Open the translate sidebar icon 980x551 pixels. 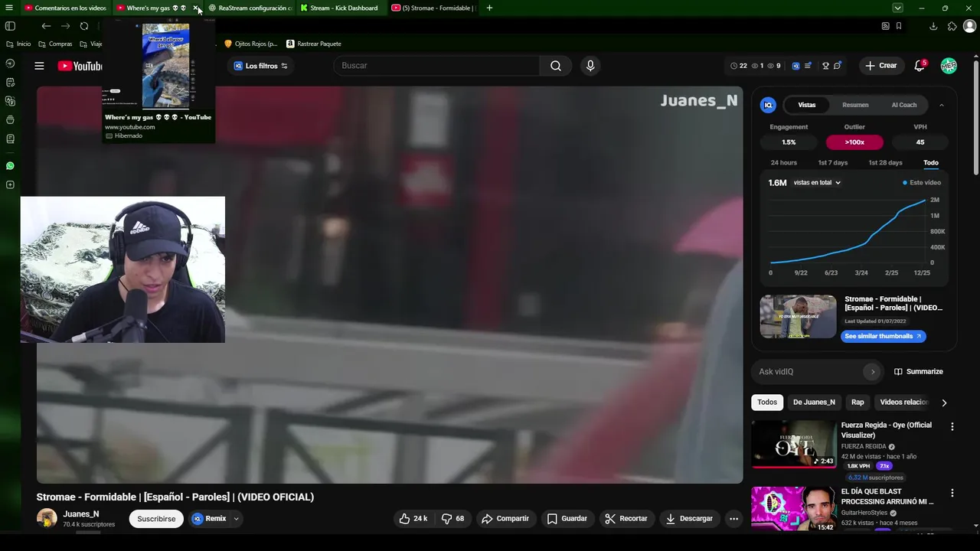point(10,101)
